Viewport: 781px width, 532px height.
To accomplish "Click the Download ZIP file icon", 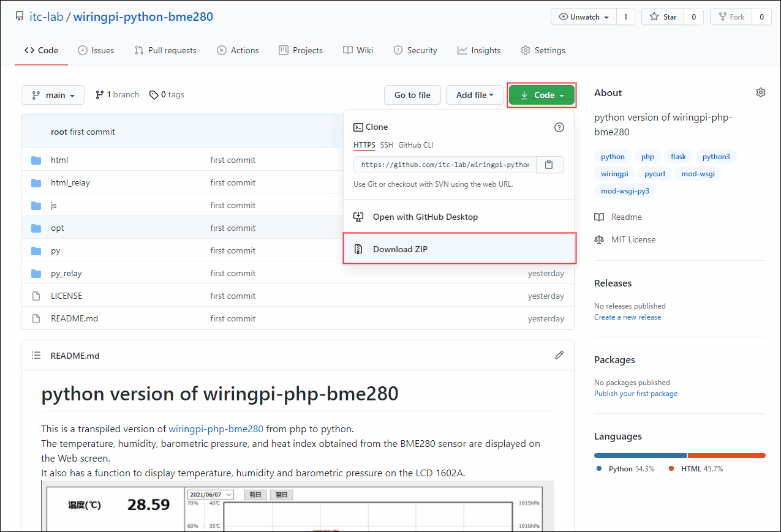I will coord(359,249).
